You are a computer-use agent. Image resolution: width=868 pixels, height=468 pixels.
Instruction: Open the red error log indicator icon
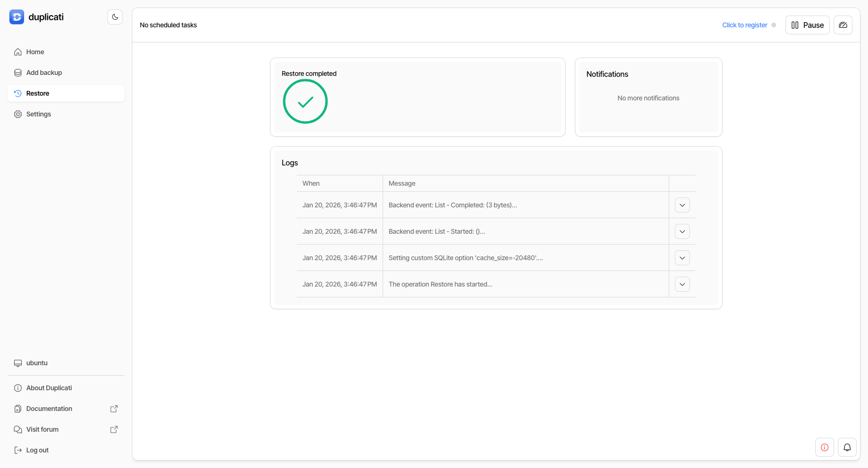coord(824,447)
